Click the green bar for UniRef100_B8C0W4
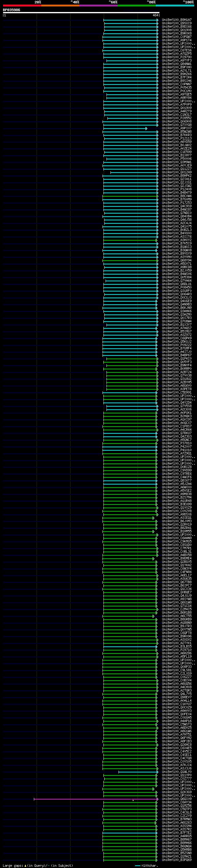197x868 pixels. tap(131, 196)
